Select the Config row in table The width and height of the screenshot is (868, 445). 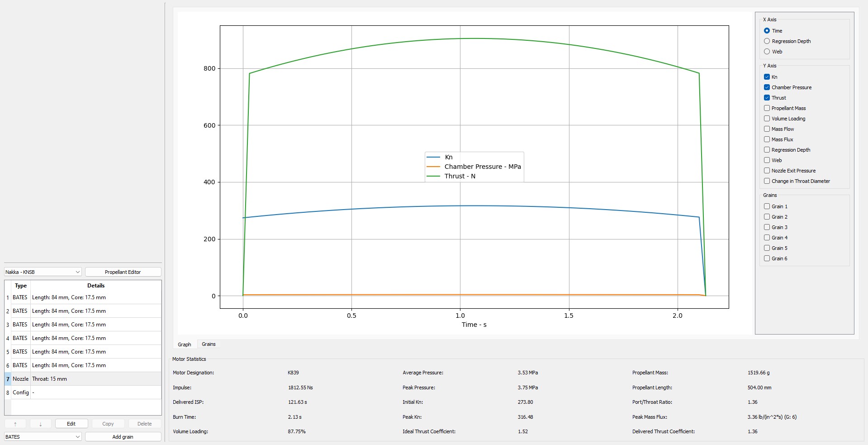click(x=21, y=392)
